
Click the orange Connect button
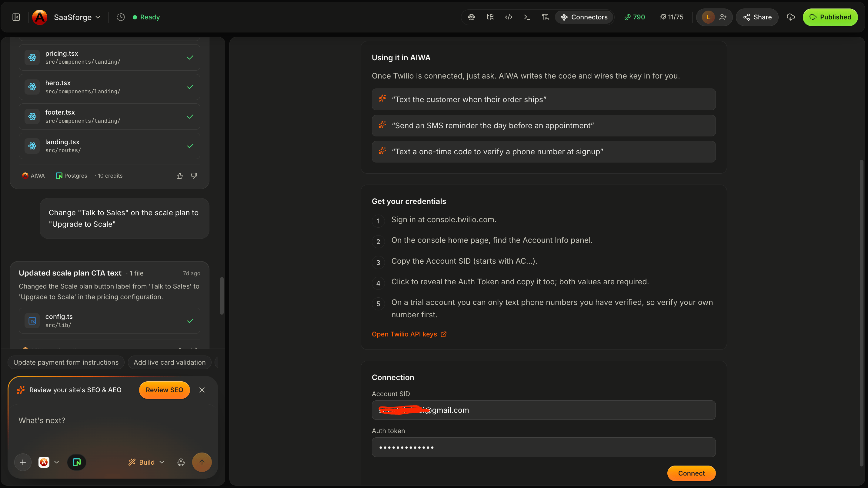coord(691,473)
